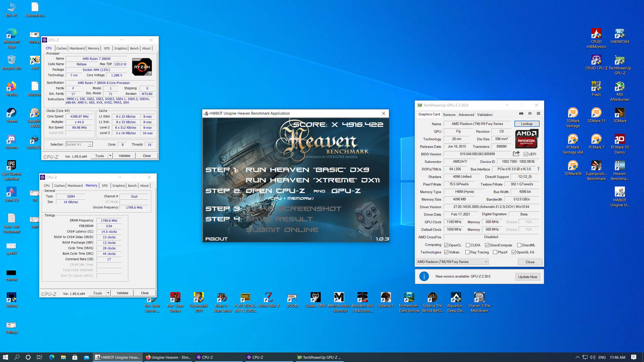Toggle the PhysX checkbox
This screenshot has height=362, width=644.
[495, 252]
